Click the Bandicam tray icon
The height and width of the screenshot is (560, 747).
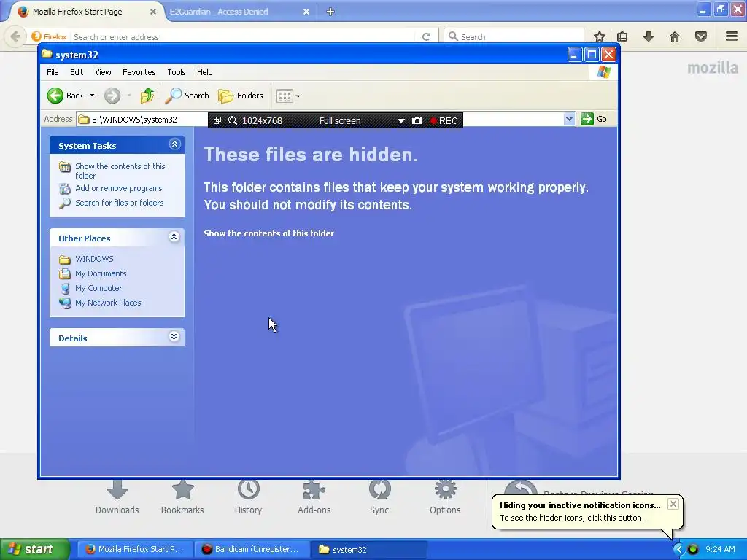point(693,550)
